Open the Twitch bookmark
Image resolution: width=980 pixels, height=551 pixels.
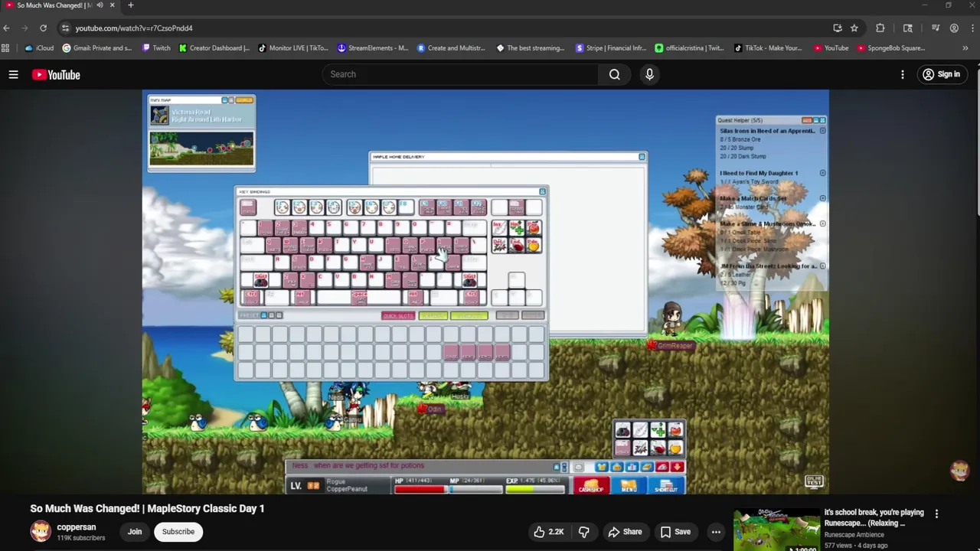click(x=156, y=48)
